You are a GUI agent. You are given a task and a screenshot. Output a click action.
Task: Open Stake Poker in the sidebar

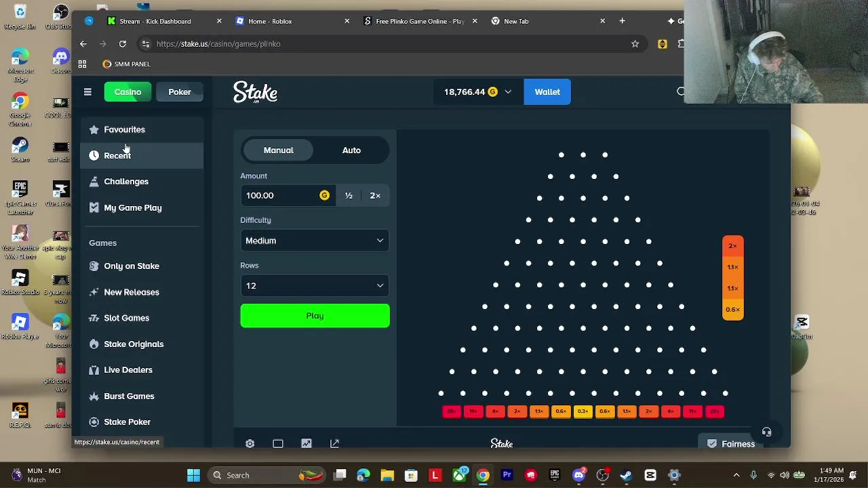[142, 422]
